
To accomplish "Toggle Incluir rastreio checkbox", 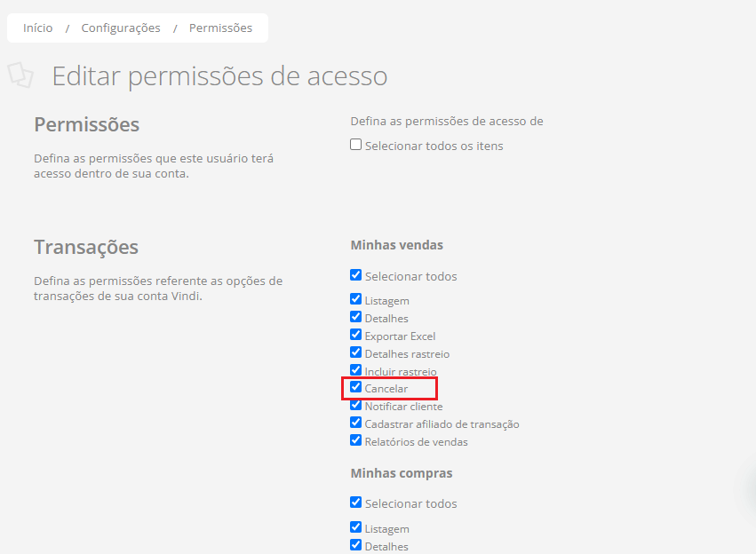I will pos(356,370).
